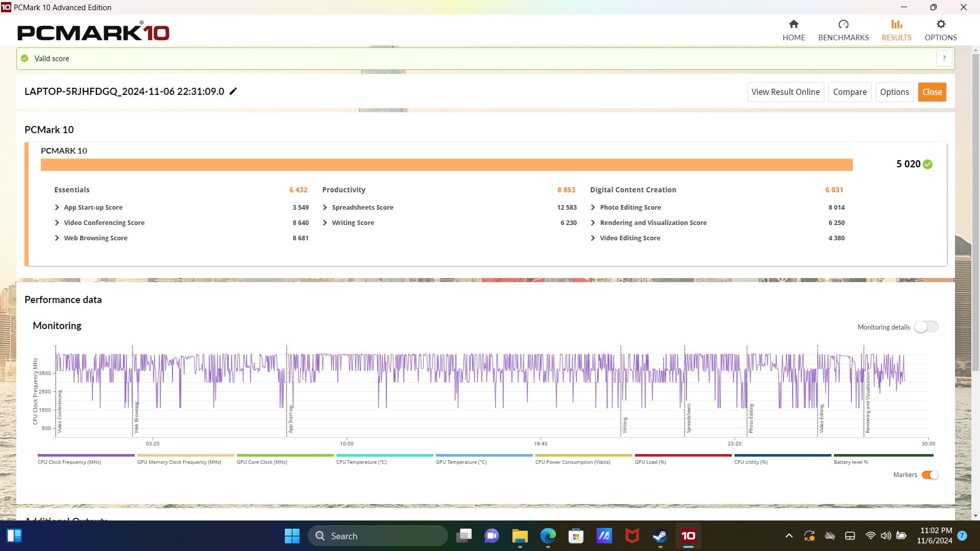Click the edit pencil icon on result name
The width and height of the screenshot is (980, 551).
coord(234,91)
